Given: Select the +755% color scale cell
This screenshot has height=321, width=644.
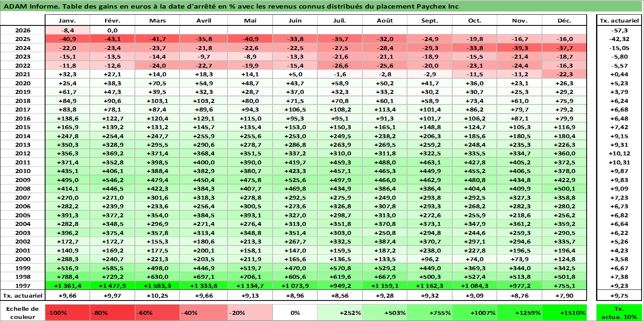Looking at the screenshot, I should point(430,312).
